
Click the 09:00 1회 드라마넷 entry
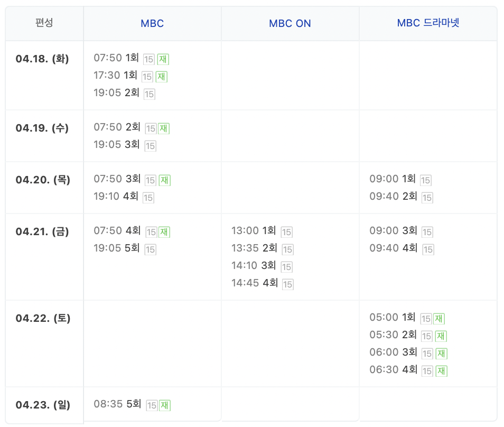(393, 179)
